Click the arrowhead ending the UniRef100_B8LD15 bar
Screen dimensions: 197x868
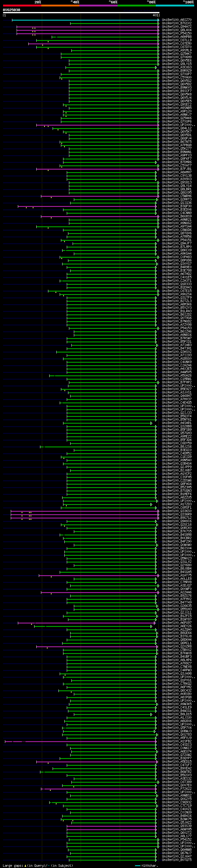click(151, 714)
